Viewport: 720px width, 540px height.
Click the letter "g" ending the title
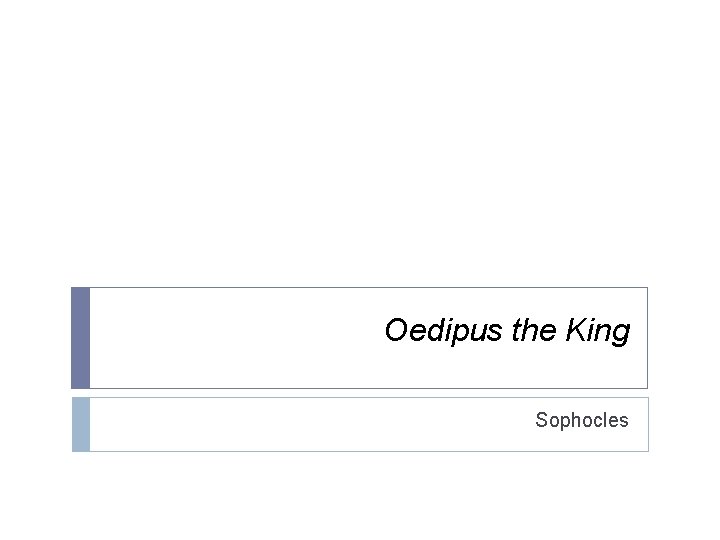coord(622,333)
